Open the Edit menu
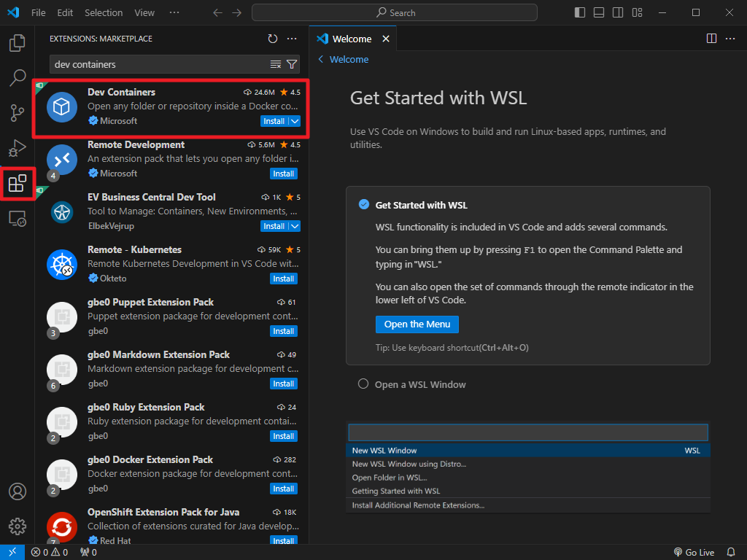 point(65,12)
